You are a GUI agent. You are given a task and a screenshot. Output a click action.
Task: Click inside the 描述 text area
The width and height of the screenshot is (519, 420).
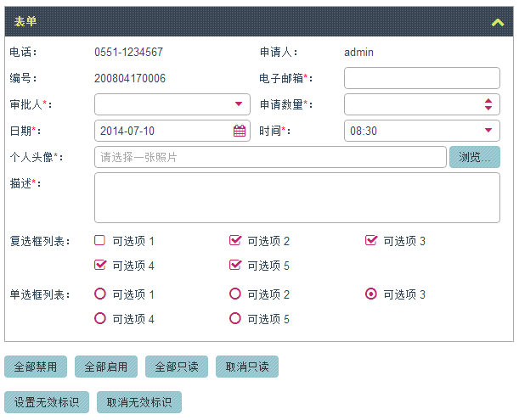(x=297, y=198)
